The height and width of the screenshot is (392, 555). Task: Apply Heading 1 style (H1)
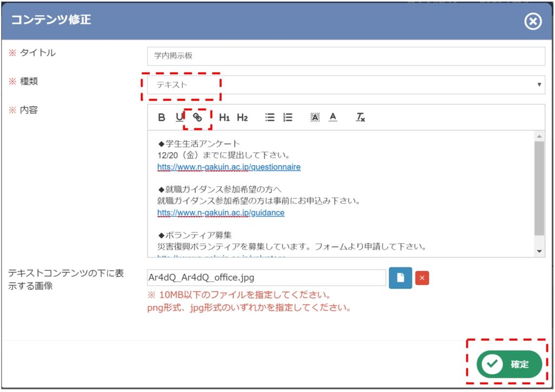224,117
